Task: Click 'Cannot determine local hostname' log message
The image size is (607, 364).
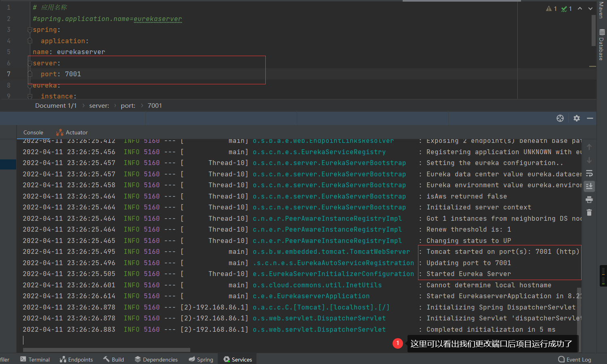Action: [489, 285]
